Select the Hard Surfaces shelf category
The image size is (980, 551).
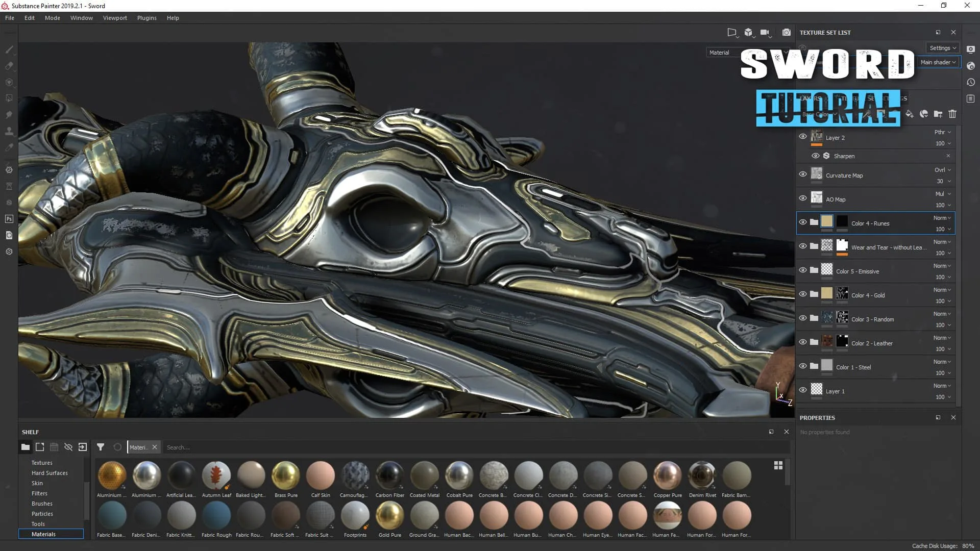tap(50, 473)
